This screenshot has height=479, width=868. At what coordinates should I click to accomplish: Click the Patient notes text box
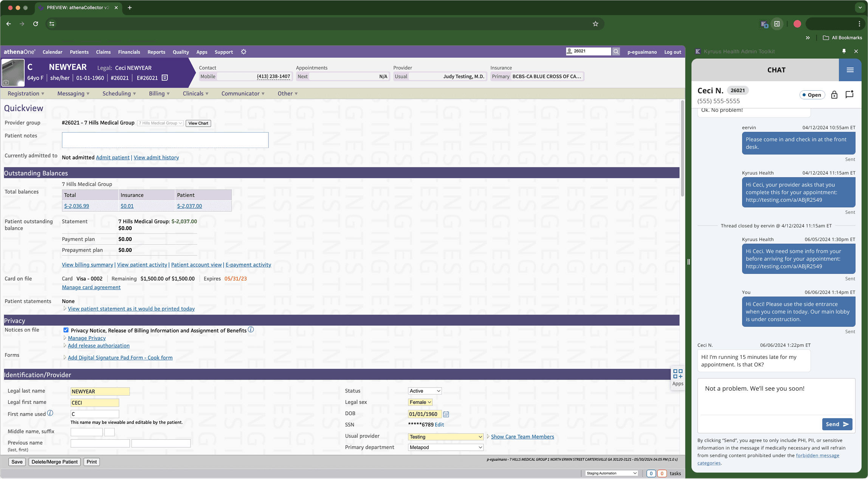[x=165, y=140]
